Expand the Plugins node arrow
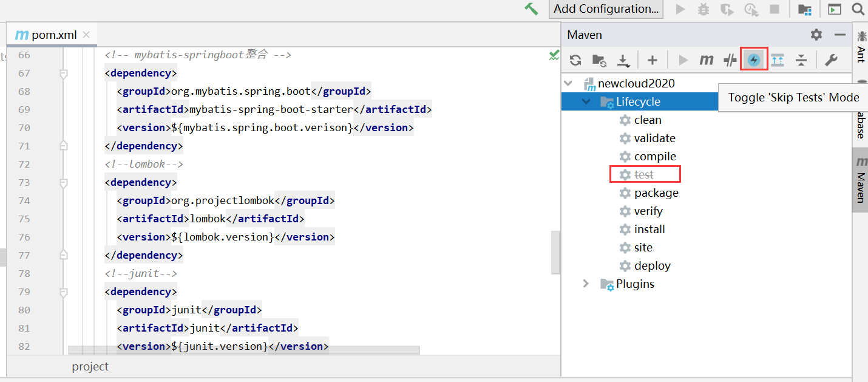Image resolution: width=868 pixels, height=382 pixels. (x=586, y=284)
